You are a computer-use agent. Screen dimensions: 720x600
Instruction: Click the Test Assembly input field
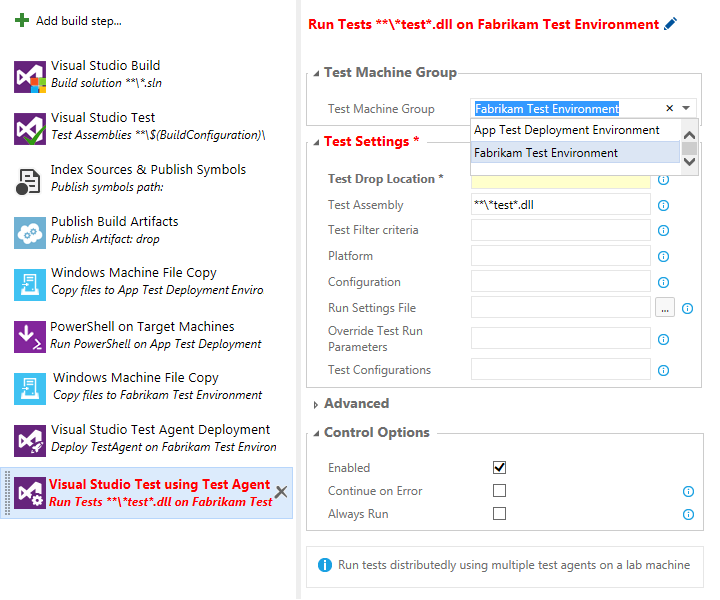tap(561, 204)
